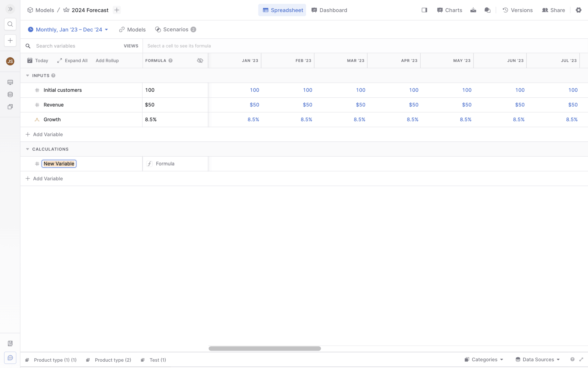Click Add Rollup
This screenshot has width=588, height=368.
[107, 61]
